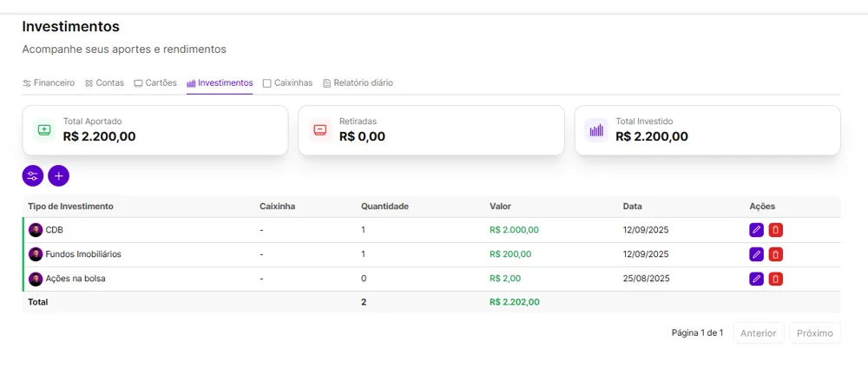The width and height of the screenshot is (868, 375).
Task: Click the 25/08/2025 date cell
Action: pos(646,279)
